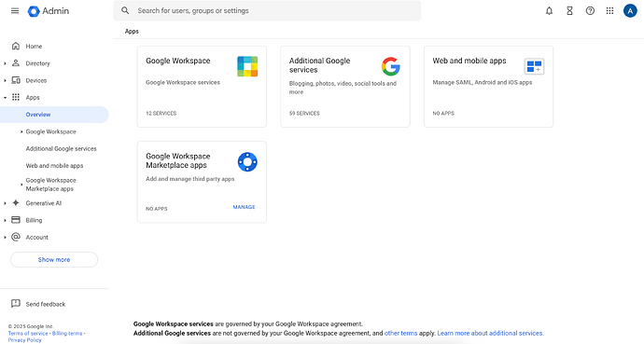Expand the Directory section arrow
The width and height of the screenshot is (644, 344).
(x=5, y=63)
